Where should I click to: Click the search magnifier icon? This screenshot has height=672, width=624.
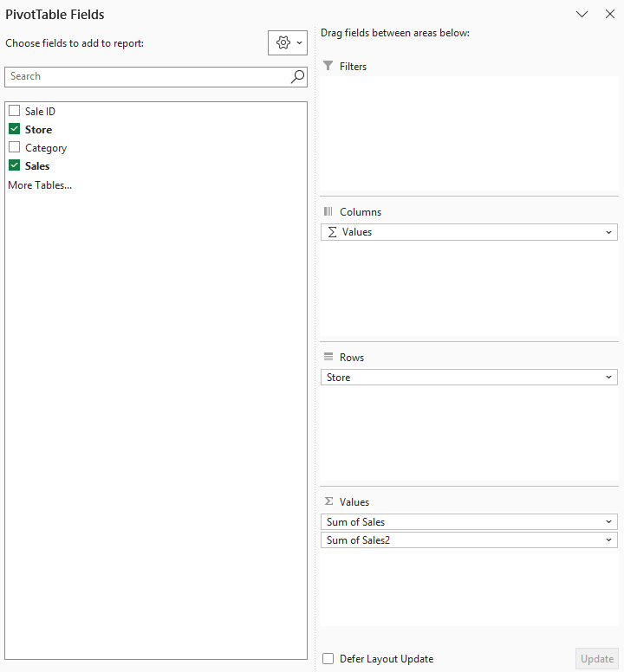point(297,77)
